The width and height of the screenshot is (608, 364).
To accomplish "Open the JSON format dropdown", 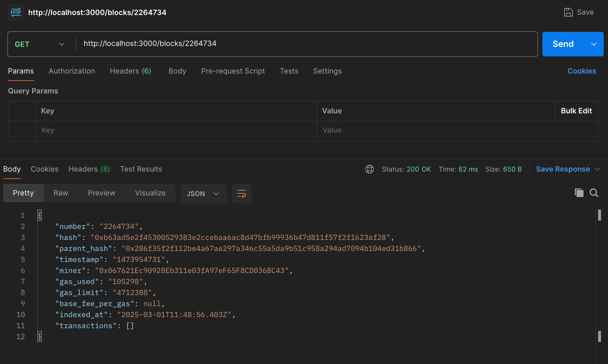I will [x=203, y=194].
